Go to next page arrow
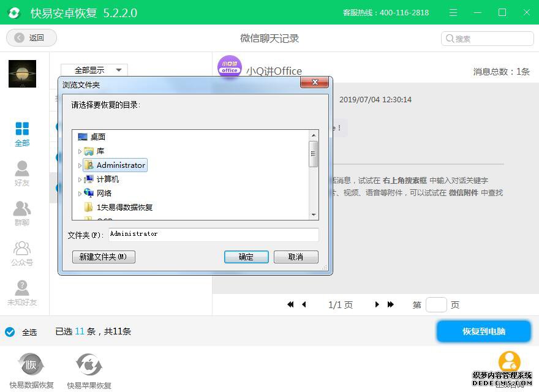Image resolution: width=539 pixels, height=392 pixels. click(x=377, y=304)
